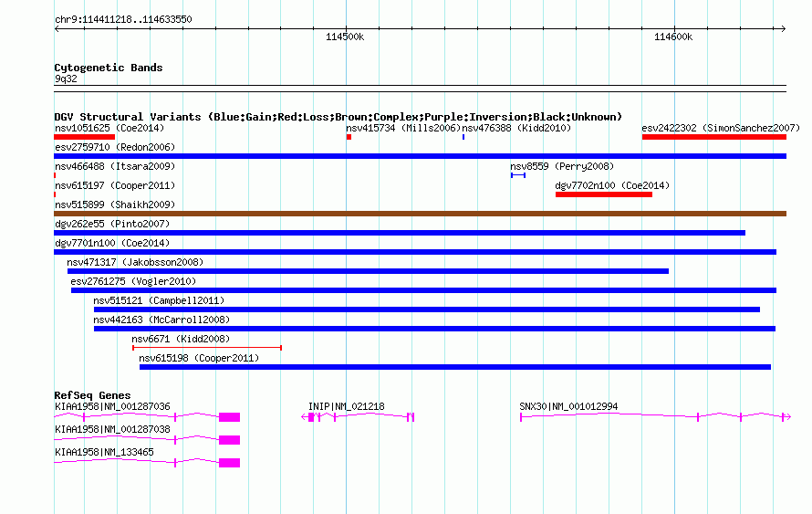812x514 pixels.
Task: Open dgv7701n100 (Coe2014) variant label
Action: [x=112, y=243]
